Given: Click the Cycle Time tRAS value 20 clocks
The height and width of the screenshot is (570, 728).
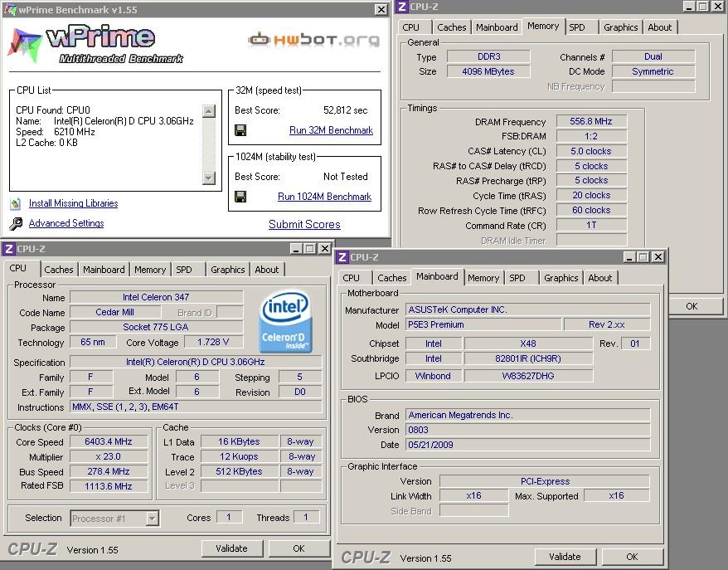Looking at the screenshot, I should click(x=591, y=196).
